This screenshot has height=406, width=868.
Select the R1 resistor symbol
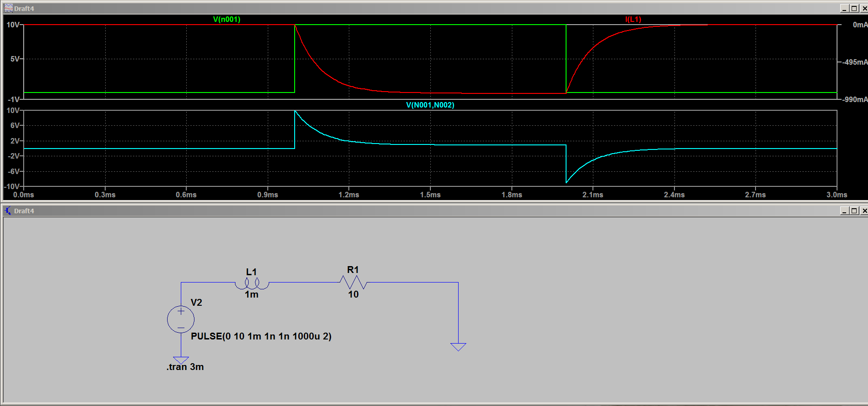(x=353, y=283)
